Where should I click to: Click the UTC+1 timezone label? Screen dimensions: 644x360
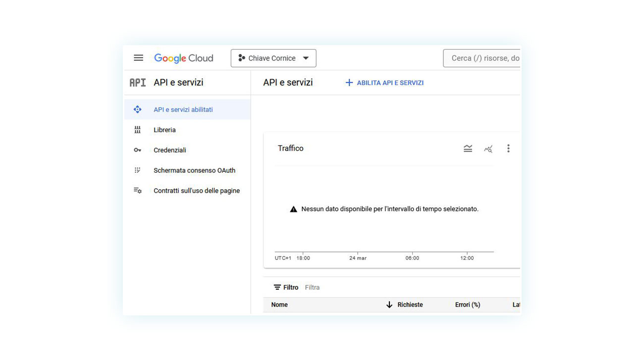pyautogui.click(x=283, y=258)
